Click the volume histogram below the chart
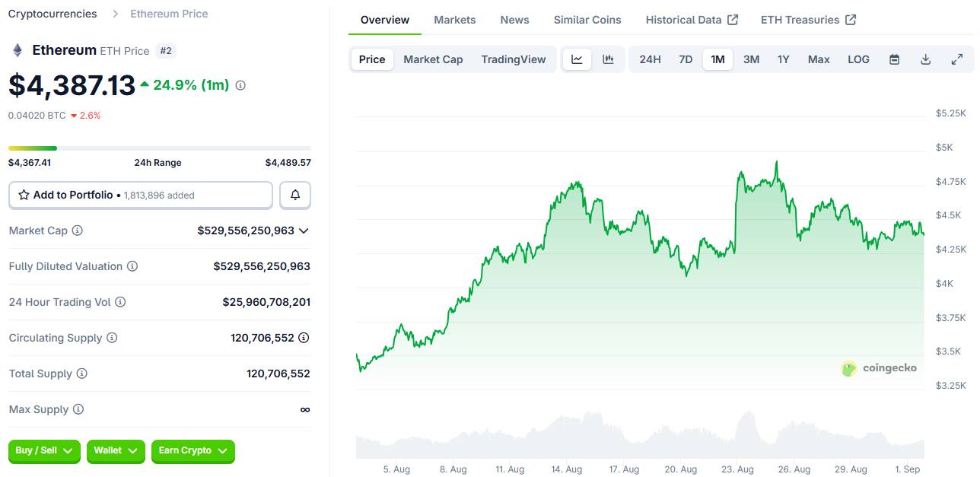The width and height of the screenshot is (980, 477). pyautogui.click(x=640, y=435)
